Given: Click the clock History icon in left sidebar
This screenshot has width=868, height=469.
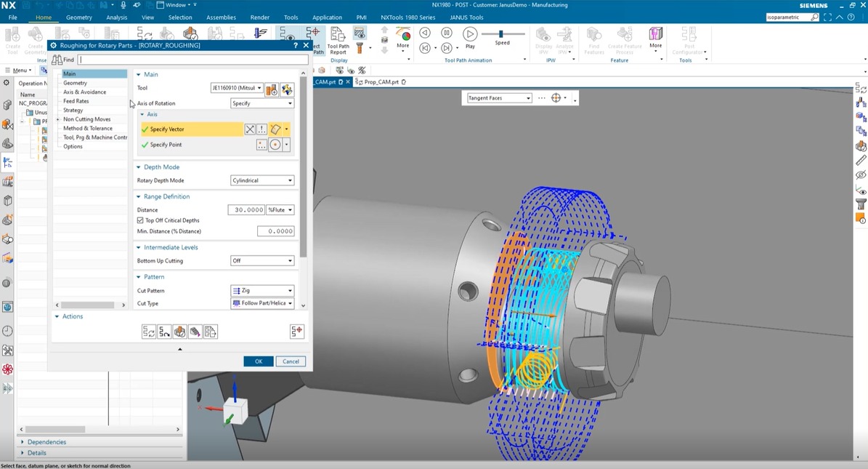Looking at the screenshot, I should coord(7,331).
